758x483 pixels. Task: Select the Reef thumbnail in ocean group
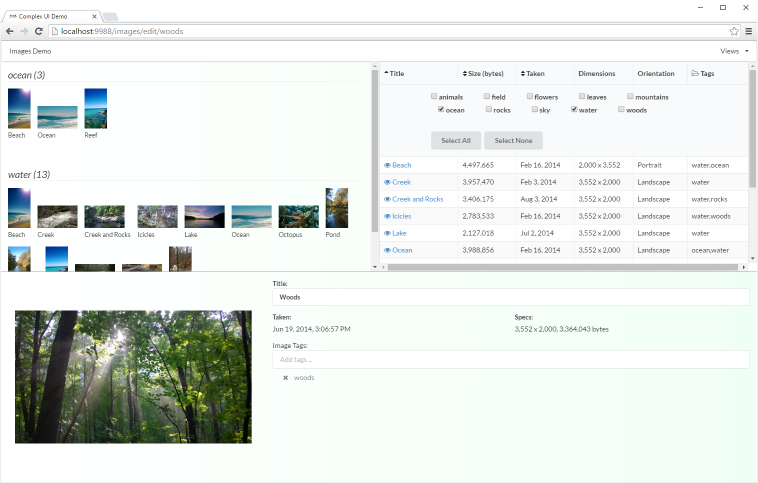[96, 108]
